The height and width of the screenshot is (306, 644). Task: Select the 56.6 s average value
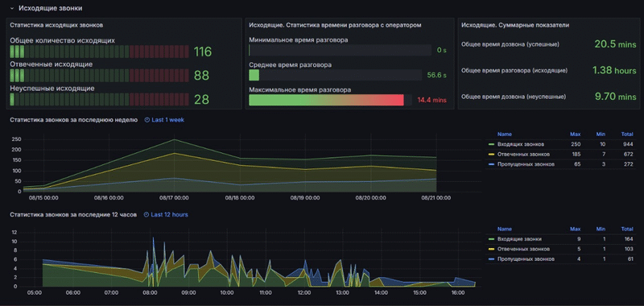coord(436,75)
